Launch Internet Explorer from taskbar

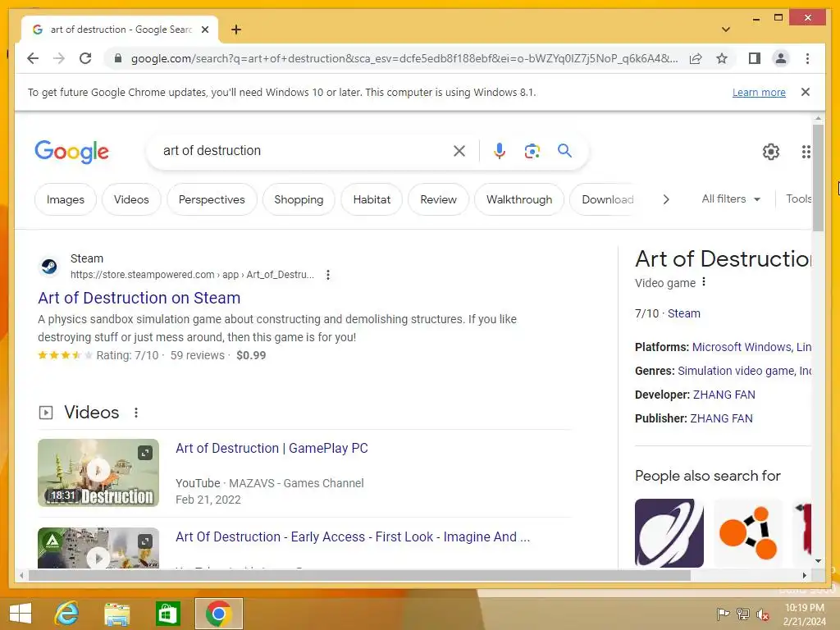(66, 614)
